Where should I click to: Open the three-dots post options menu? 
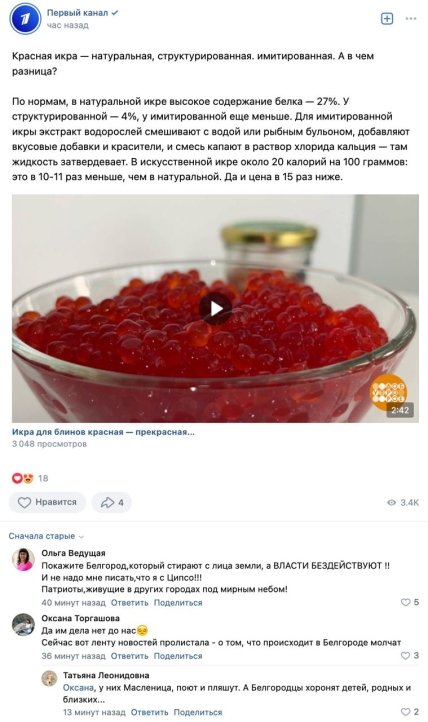tap(411, 18)
